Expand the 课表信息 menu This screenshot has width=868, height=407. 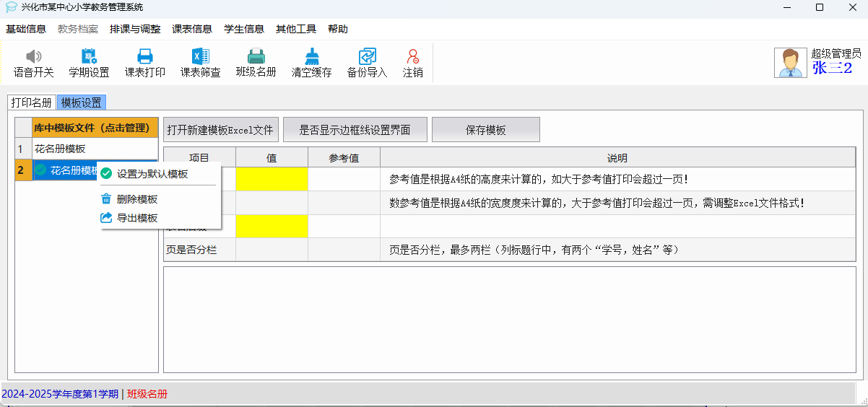[x=192, y=30]
